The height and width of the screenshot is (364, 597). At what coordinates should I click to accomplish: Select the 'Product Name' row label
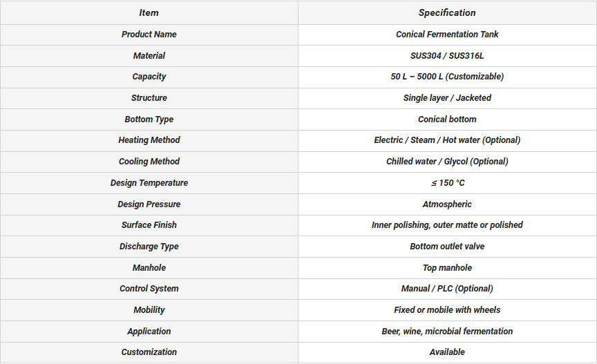pos(149,35)
